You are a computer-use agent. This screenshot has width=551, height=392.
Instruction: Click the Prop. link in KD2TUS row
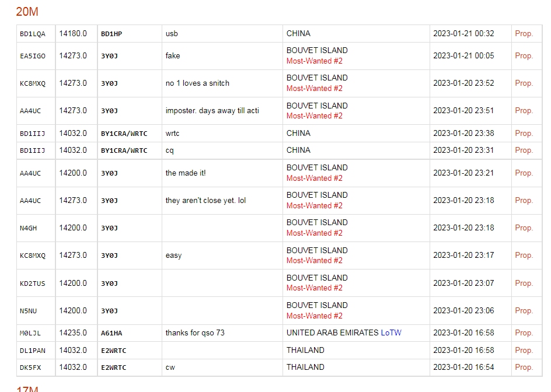tap(524, 283)
